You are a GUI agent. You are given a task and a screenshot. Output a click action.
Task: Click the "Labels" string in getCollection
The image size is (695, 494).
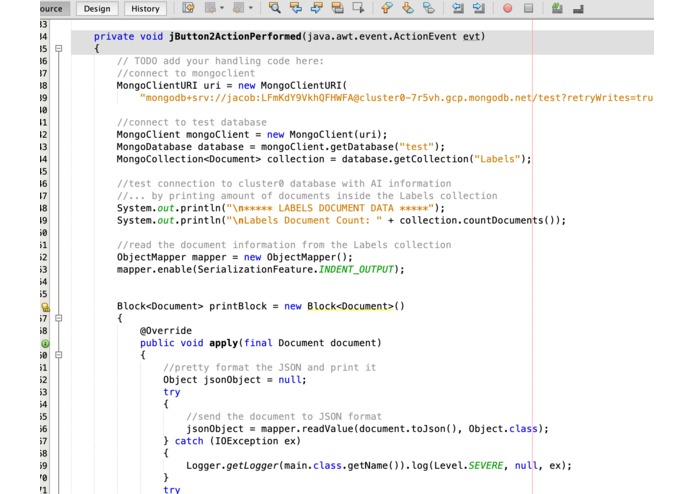click(x=497, y=159)
